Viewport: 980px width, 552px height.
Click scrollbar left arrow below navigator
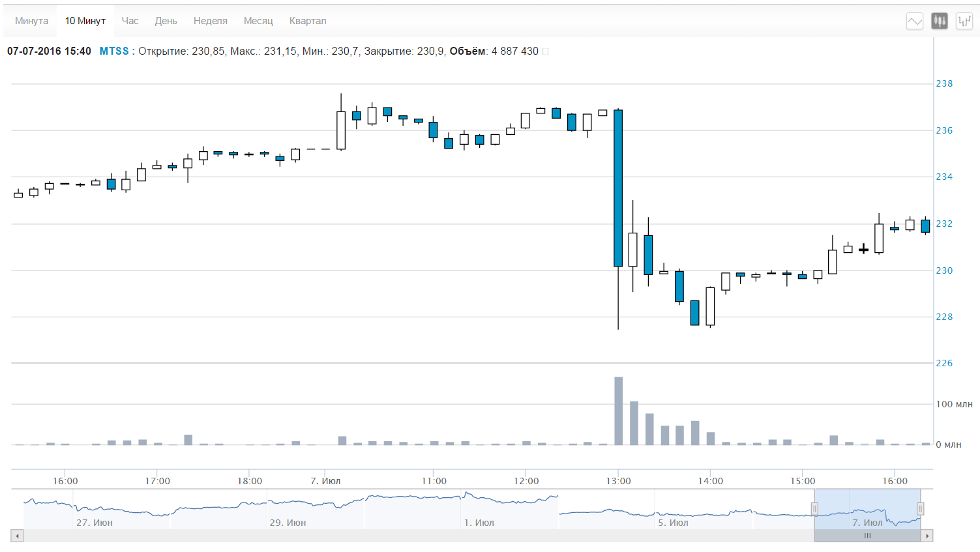[x=18, y=536]
